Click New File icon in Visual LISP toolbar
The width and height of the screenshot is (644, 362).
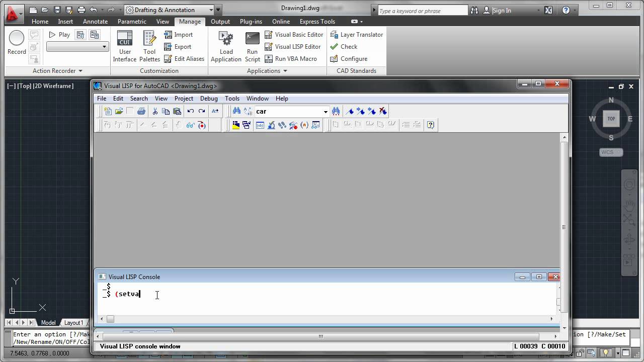point(107,111)
